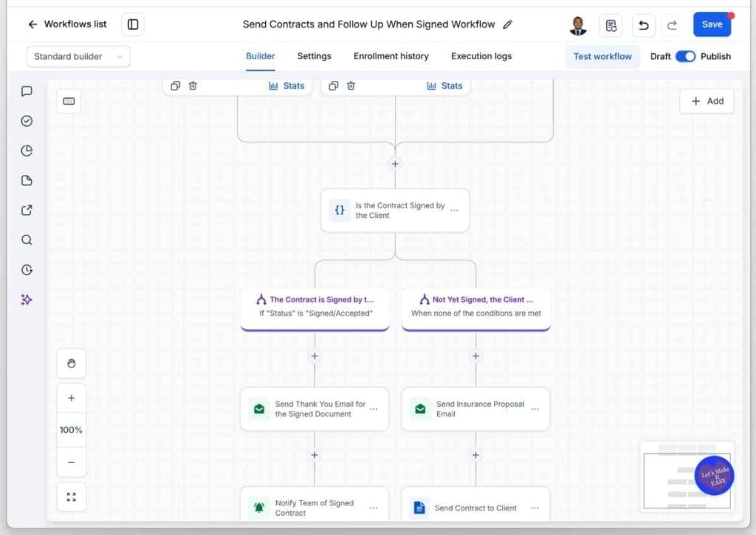Open the Enrollment history tab
The width and height of the screenshot is (756, 535).
point(391,56)
